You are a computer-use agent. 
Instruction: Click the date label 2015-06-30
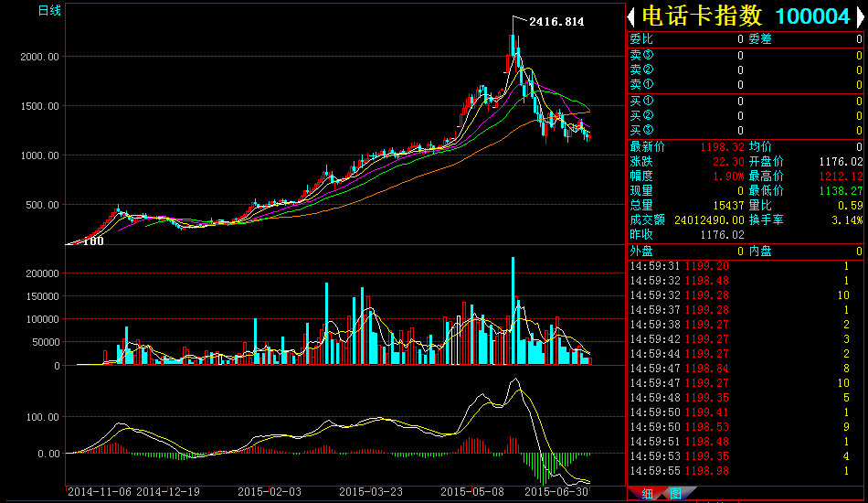pyautogui.click(x=556, y=492)
